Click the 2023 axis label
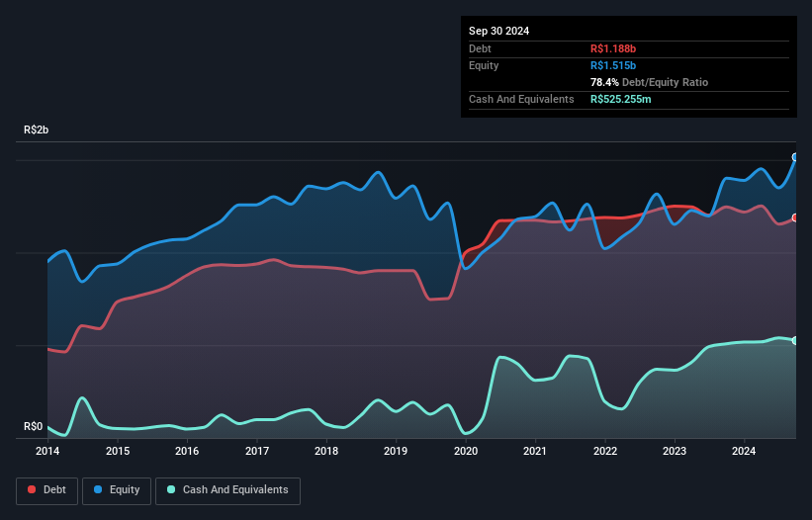This screenshot has height=520, width=812. (675, 451)
